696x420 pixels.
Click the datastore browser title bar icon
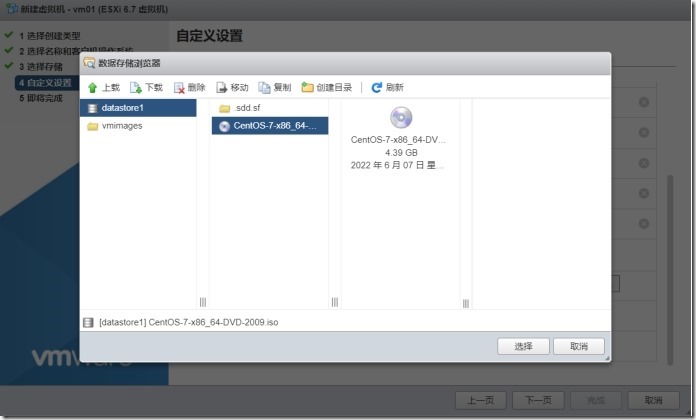pyautogui.click(x=89, y=63)
